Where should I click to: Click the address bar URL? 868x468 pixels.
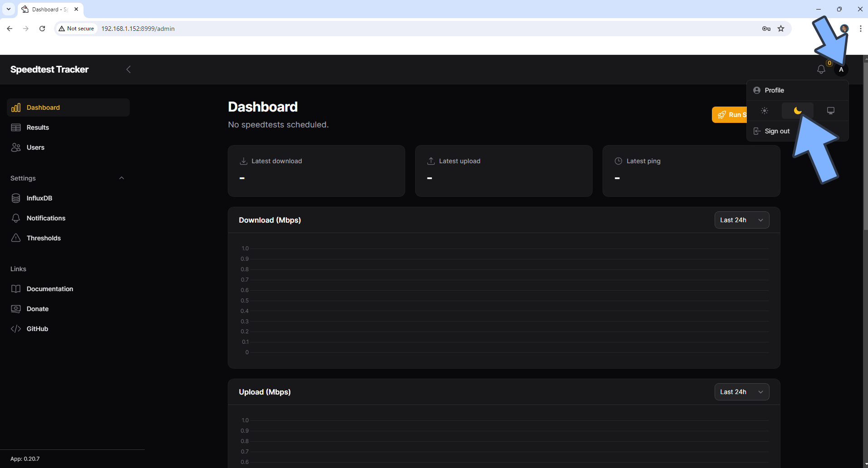coord(138,29)
